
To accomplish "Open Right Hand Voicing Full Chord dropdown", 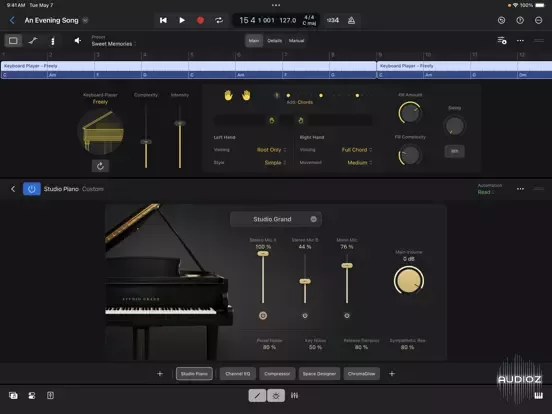I will tap(357, 150).
